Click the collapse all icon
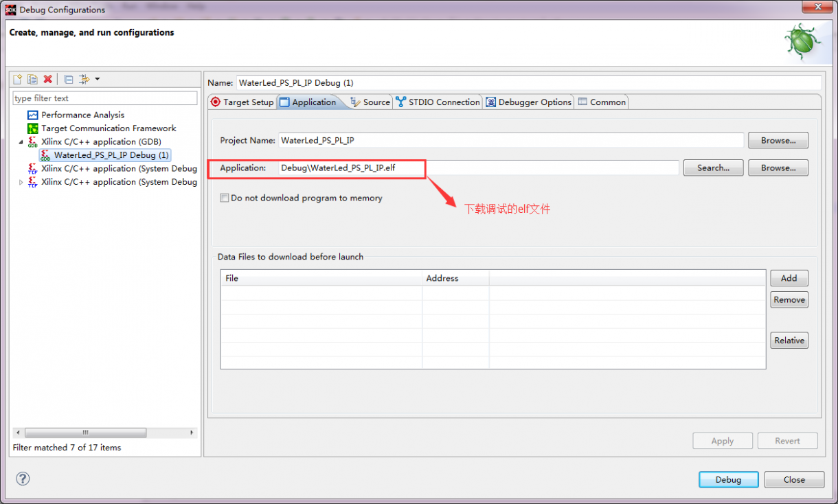The width and height of the screenshot is (838, 504). (69, 79)
